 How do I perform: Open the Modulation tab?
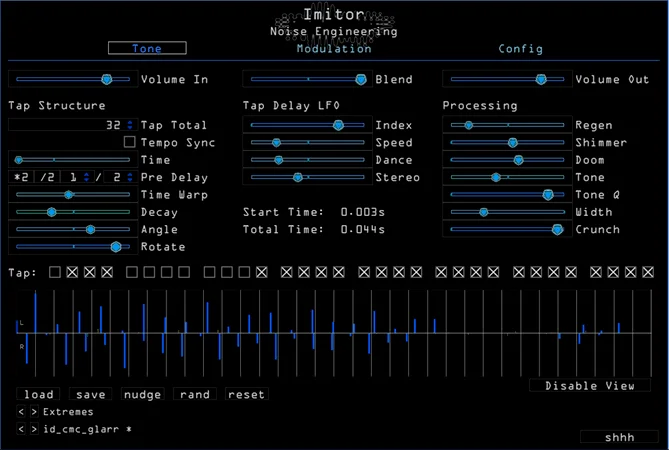tap(334, 49)
